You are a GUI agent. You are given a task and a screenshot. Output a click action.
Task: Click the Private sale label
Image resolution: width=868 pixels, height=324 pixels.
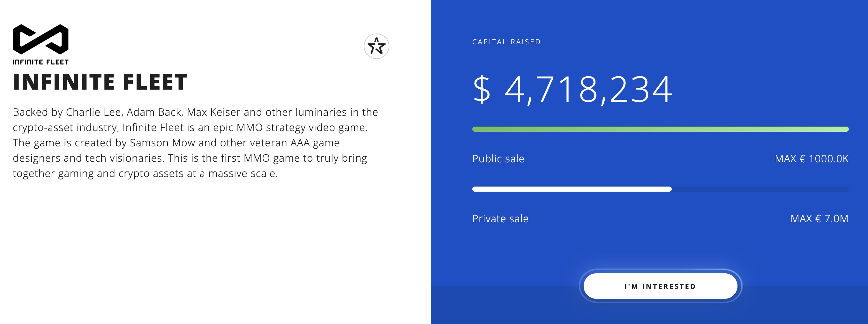pyautogui.click(x=500, y=218)
